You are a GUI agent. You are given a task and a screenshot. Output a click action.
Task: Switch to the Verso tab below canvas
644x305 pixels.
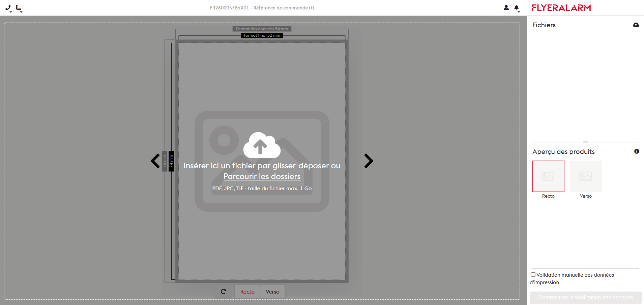(x=272, y=292)
